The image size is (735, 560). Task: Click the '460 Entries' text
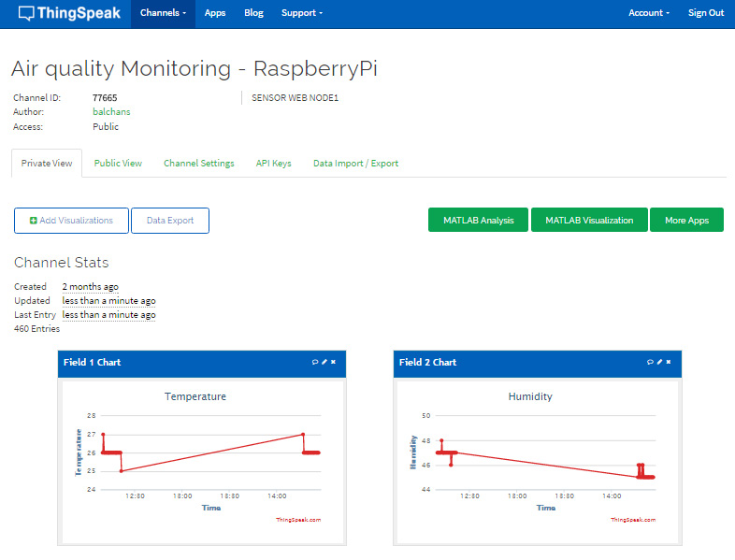pyautogui.click(x=37, y=328)
